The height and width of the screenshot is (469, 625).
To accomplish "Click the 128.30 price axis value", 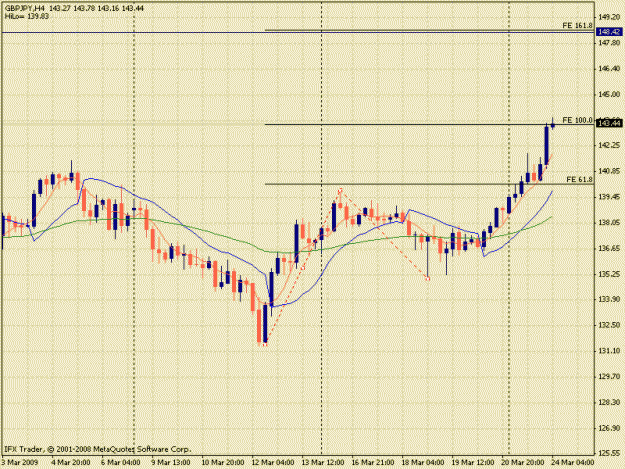I will (609, 402).
